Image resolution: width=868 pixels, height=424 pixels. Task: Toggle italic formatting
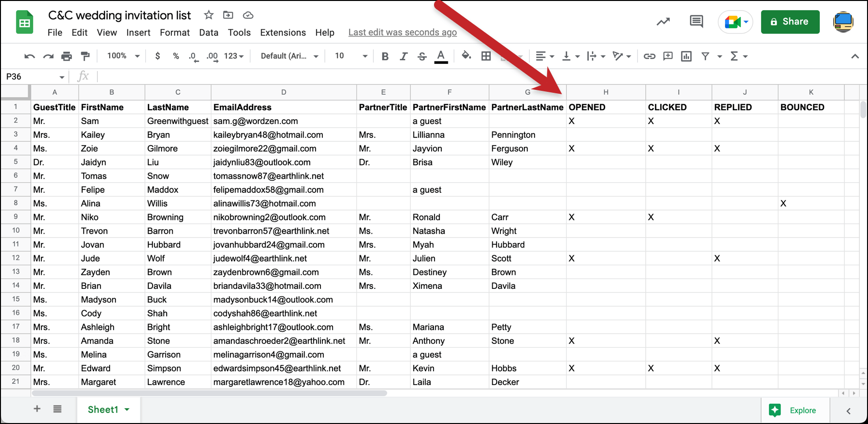[x=403, y=56]
